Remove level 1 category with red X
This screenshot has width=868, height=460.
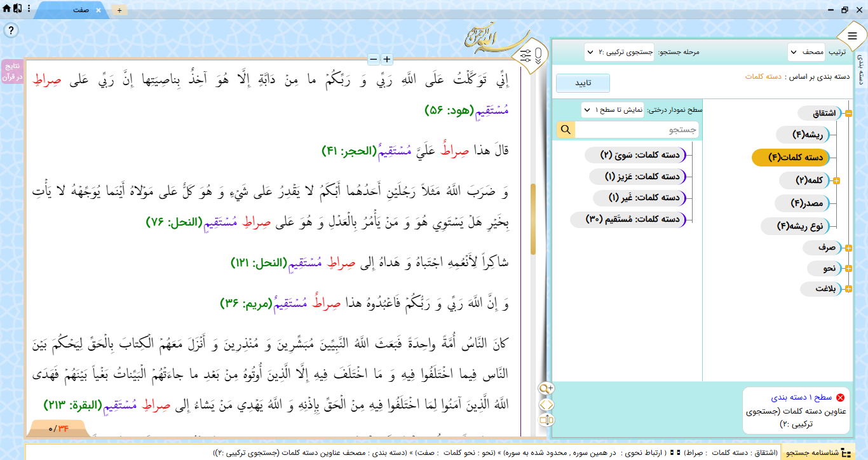(841, 397)
